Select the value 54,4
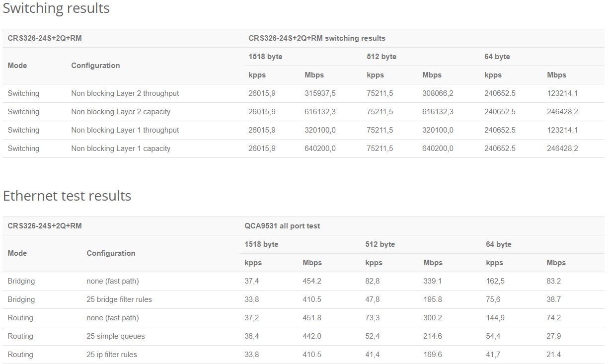Image resolution: width=609 pixels, height=364 pixels. pyautogui.click(x=493, y=336)
